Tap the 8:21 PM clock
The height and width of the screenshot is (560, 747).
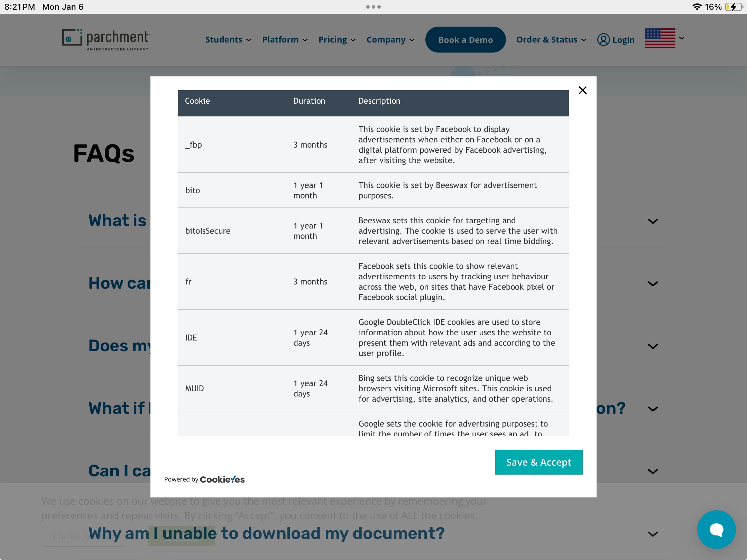pos(20,7)
